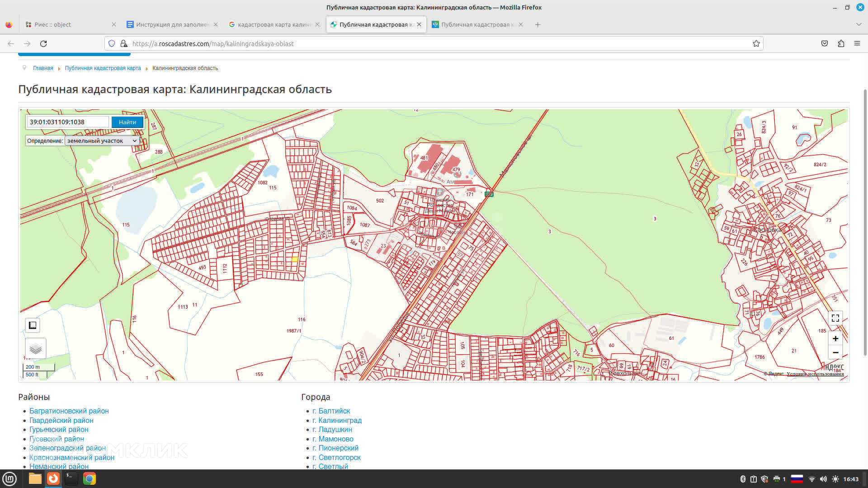Zoom in the map with plus button
The width and height of the screenshot is (868, 488).
(835, 338)
